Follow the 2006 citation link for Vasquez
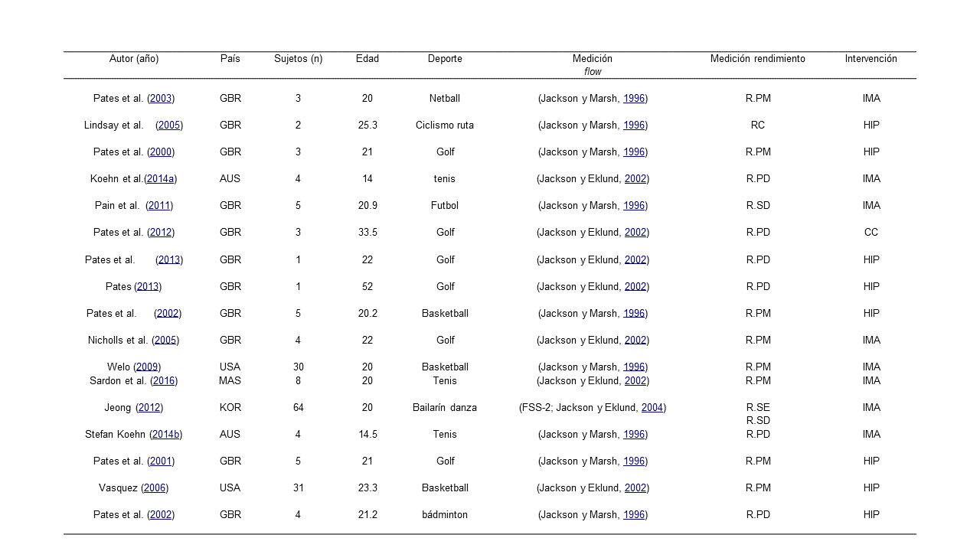Screen dimensions: 980x551 point(155,488)
